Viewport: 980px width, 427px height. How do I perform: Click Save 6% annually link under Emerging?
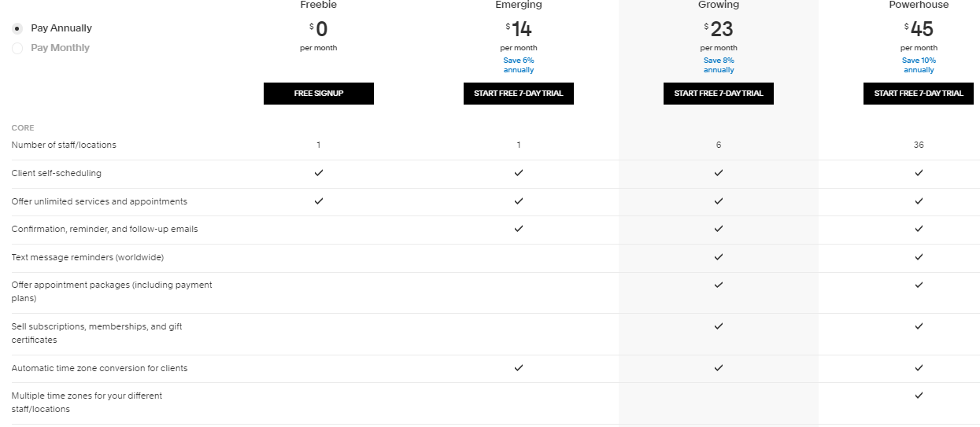coord(519,65)
